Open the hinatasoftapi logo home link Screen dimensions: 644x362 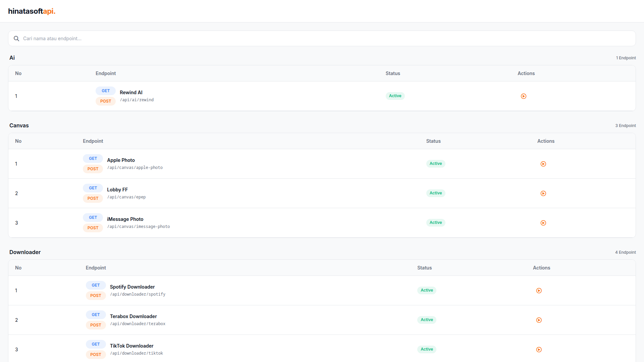pyautogui.click(x=32, y=11)
